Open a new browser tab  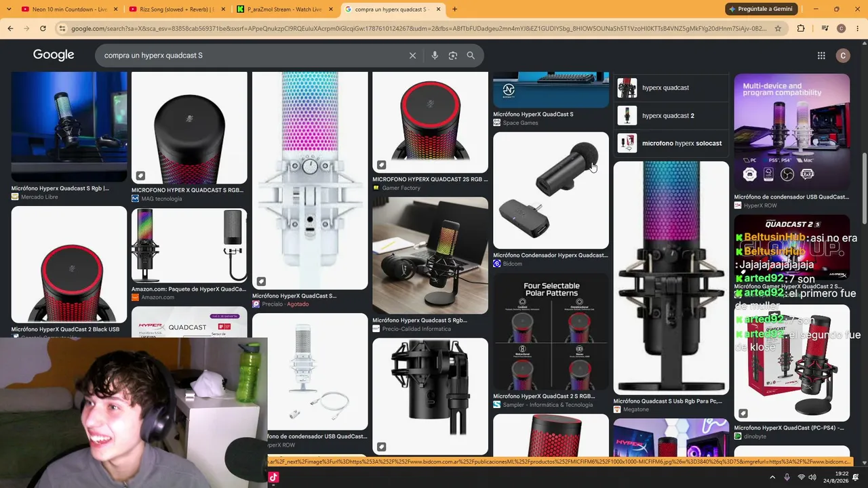454,9
